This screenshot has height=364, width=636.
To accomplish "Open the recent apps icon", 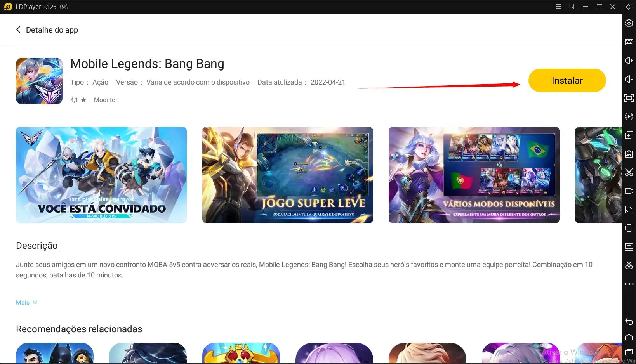I will [629, 352].
